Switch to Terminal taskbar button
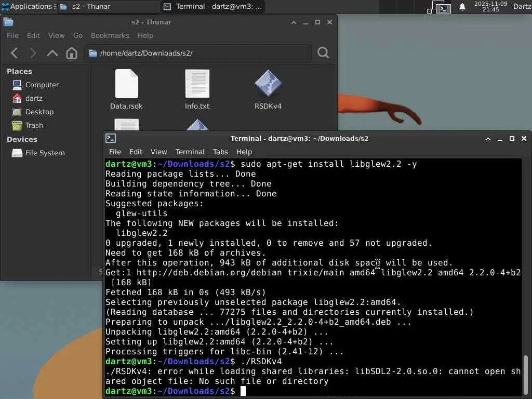 click(213, 6)
